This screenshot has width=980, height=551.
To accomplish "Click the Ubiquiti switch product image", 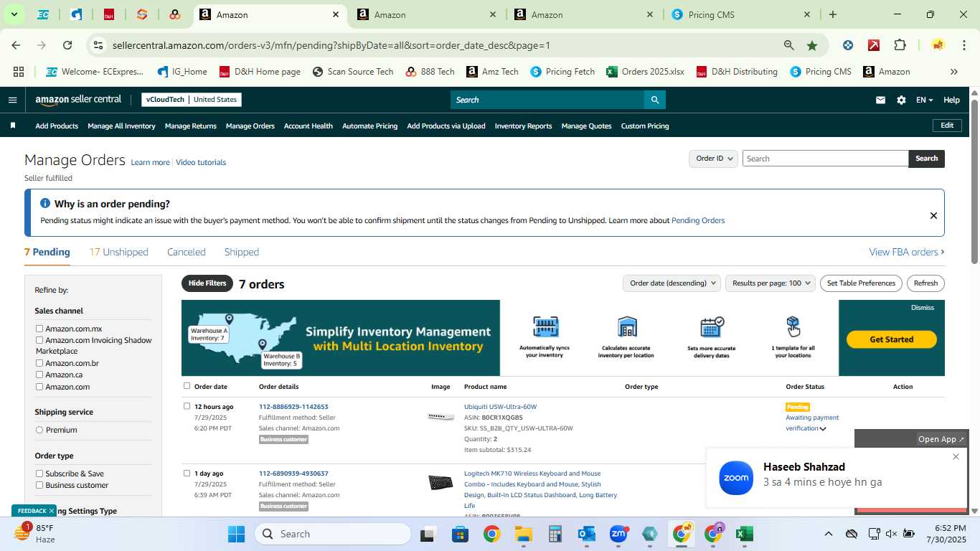I will (x=440, y=417).
